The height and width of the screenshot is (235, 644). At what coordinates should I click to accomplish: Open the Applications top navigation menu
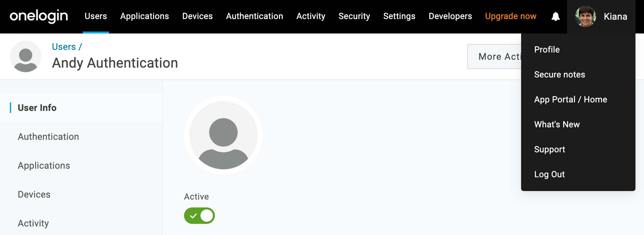[x=145, y=16]
